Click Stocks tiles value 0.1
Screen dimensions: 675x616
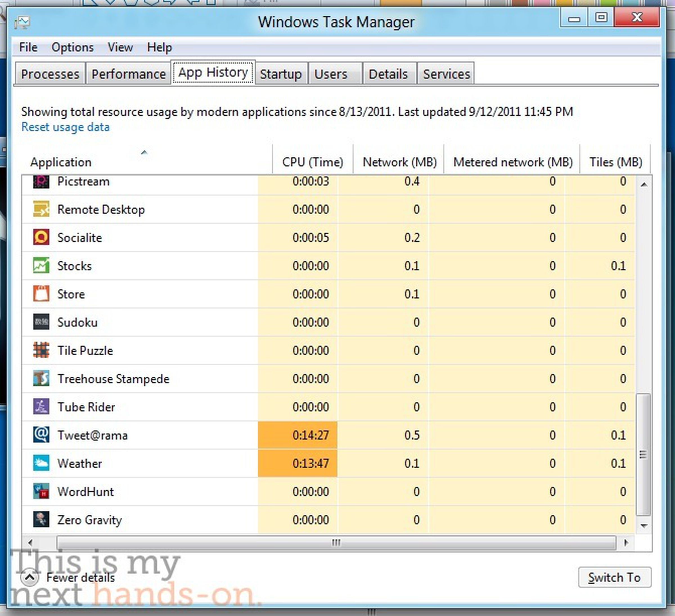618,266
